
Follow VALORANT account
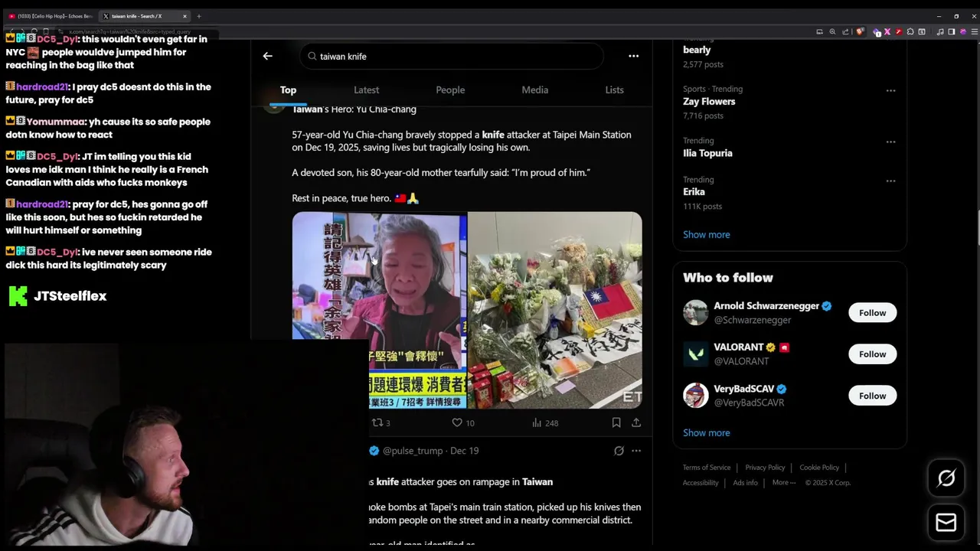(x=872, y=354)
